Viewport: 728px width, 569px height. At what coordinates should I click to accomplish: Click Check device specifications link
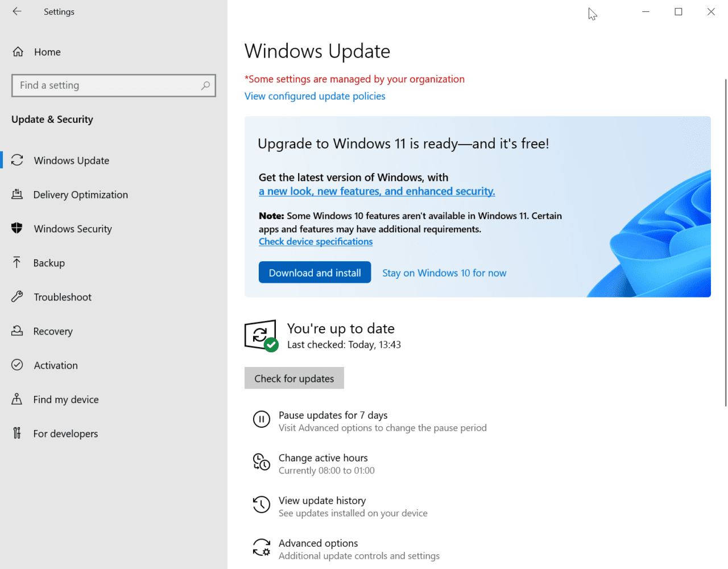[316, 242]
